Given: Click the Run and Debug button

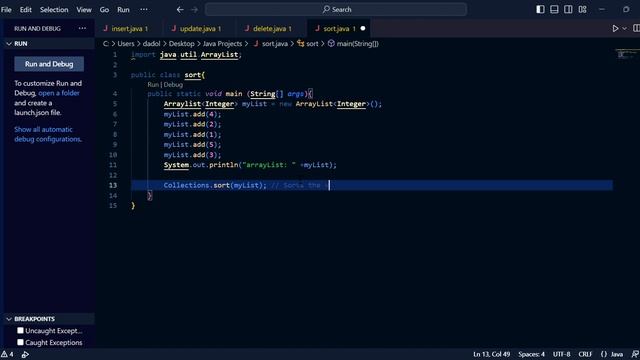Looking at the screenshot, I should (x=49, y=64).
